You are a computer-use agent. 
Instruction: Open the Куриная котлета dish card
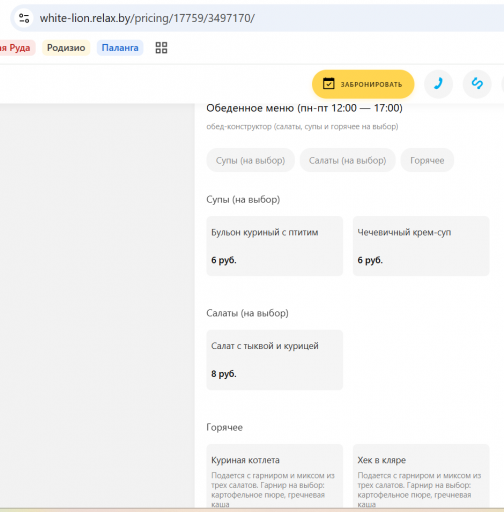[275, 476]
